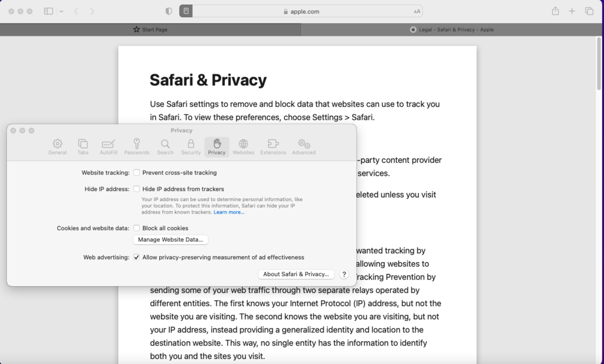This screenshot has width=604, height=364.
Task: Click the Manage Website Data button
Action: coord(170,240)
